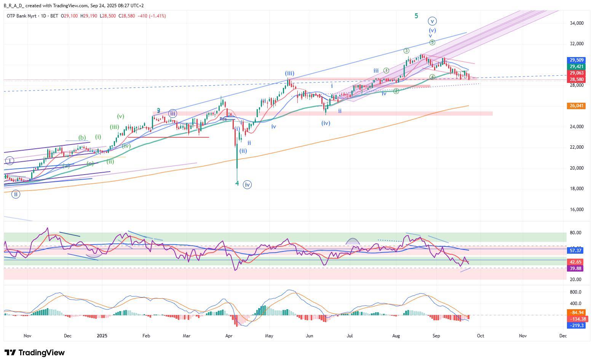Click the circled v wave label at top
The image size is (594, 364).
point(432,21)
